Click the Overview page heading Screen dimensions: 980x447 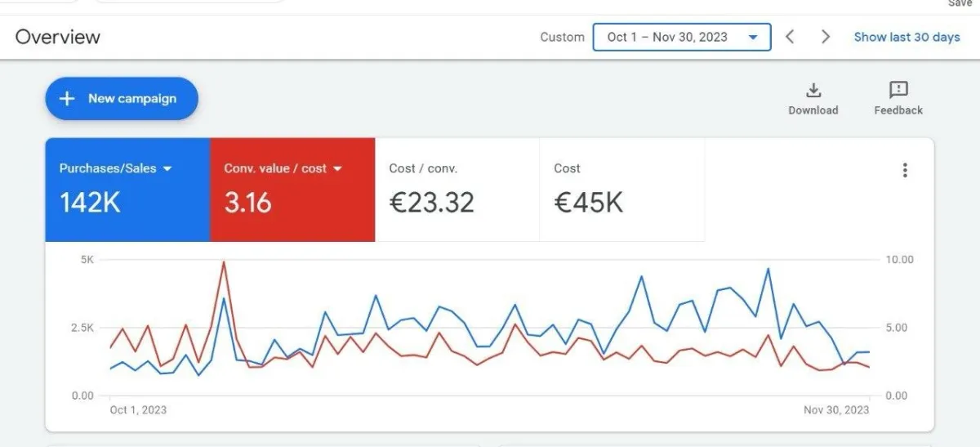58,37
